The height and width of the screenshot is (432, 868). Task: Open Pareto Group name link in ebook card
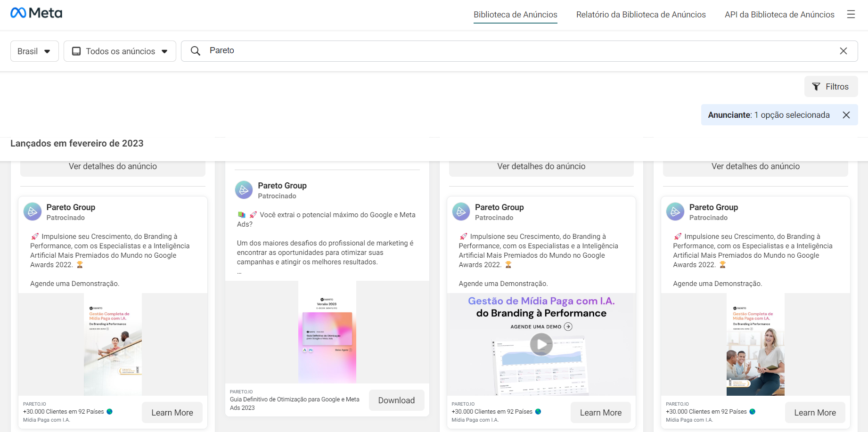coord(282,186)
